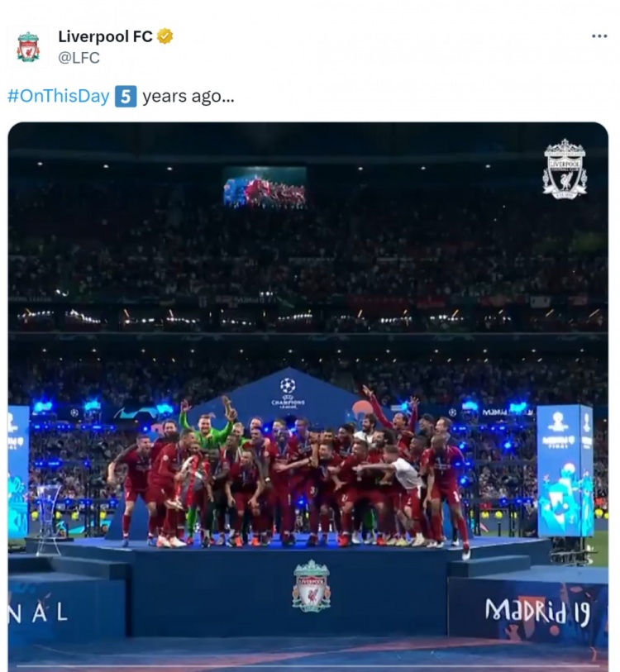Click the Champions League starball logo backdrop

tap(288, 393)
